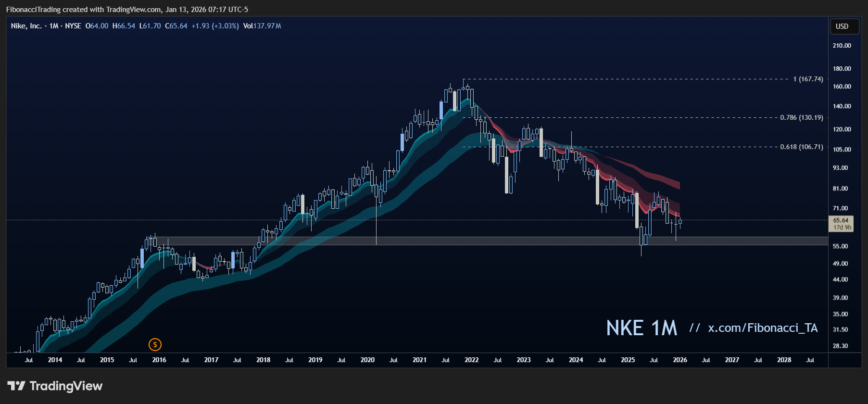Click the current price label 65.64
This screenshot has height=404, width=868.
click(841, 220)
